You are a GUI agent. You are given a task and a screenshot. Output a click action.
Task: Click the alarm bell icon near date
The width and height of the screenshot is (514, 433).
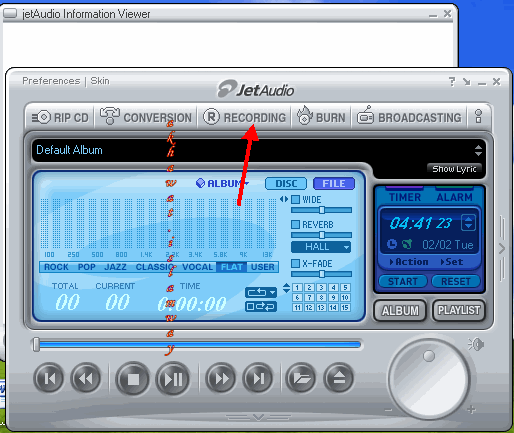(407, 244)
